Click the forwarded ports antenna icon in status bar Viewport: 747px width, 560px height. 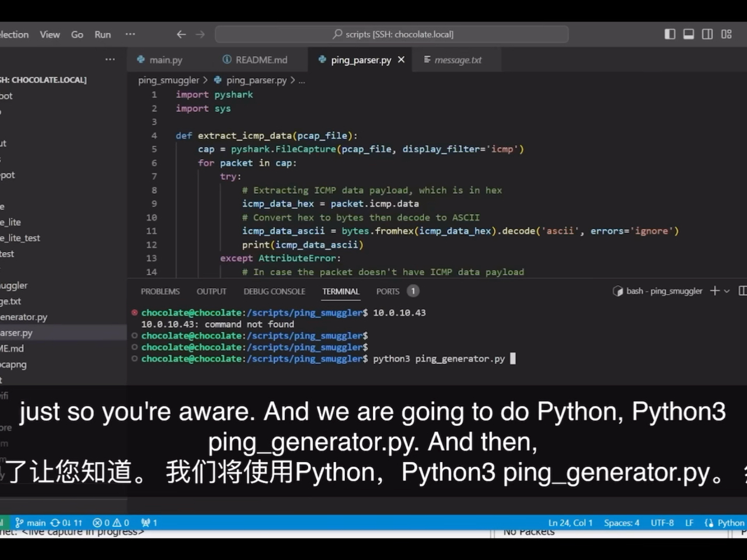(146, 523)
